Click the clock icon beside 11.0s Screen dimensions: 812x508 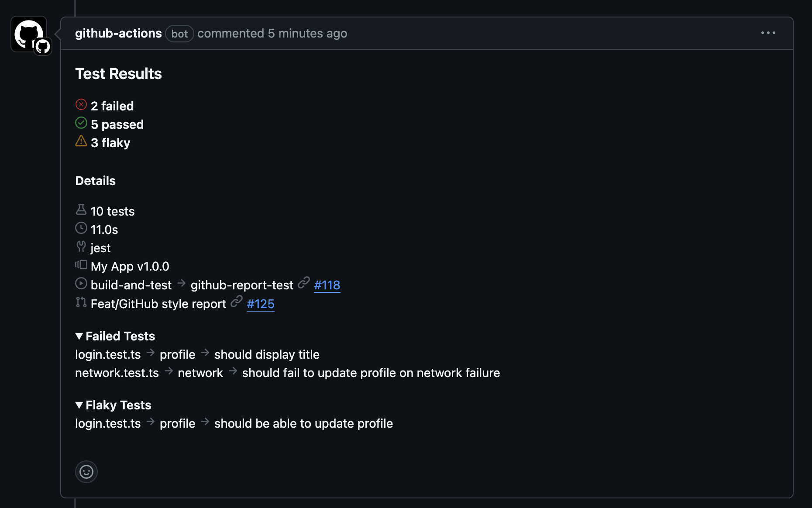click(81, 228)
